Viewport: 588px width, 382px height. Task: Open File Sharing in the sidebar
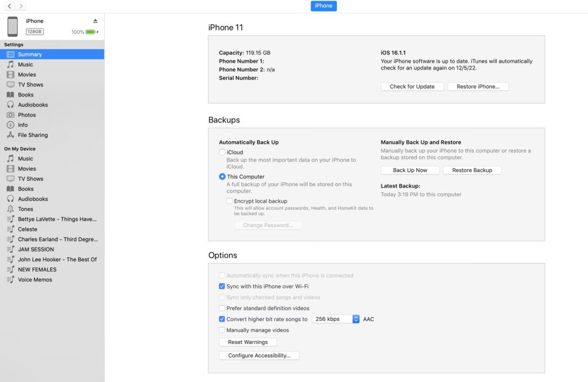click(33, 135)
